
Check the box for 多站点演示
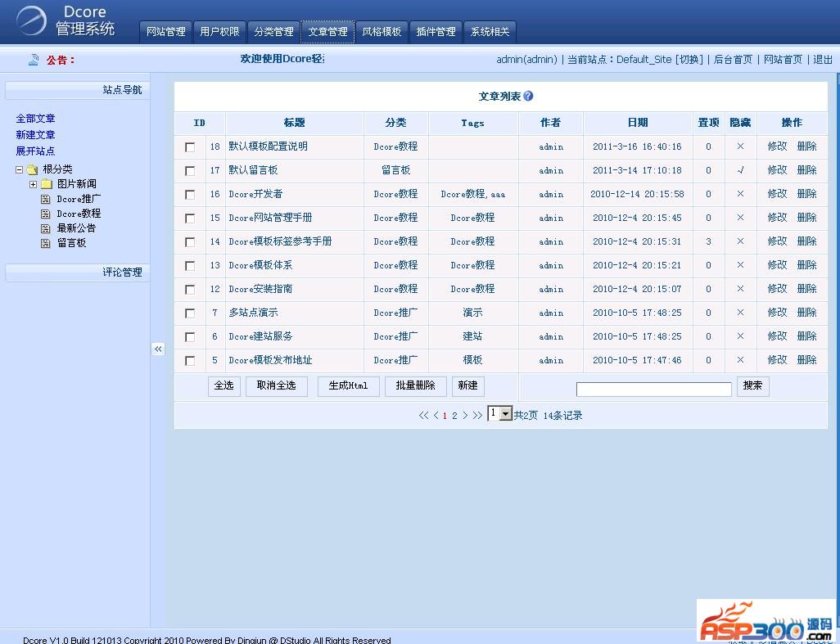point(190,313)
